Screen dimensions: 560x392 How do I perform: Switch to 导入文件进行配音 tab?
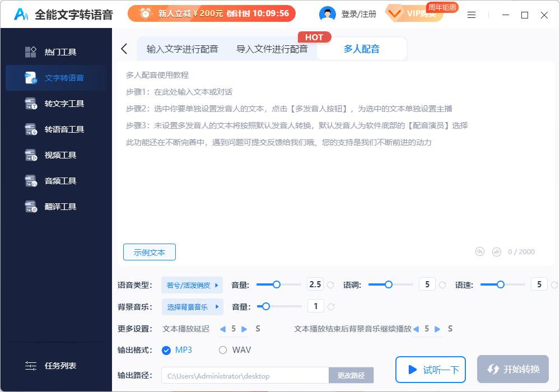(272, 49)
